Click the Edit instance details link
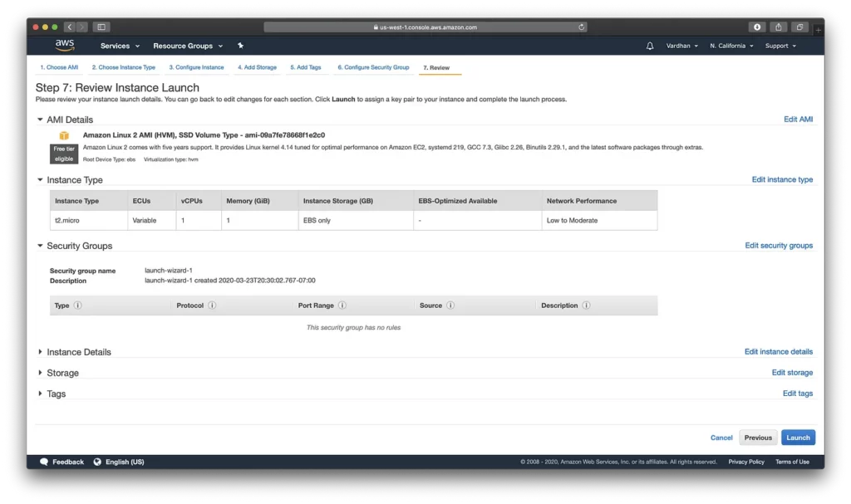The width and height of the screenshot is (851, 504). (778, 352)
